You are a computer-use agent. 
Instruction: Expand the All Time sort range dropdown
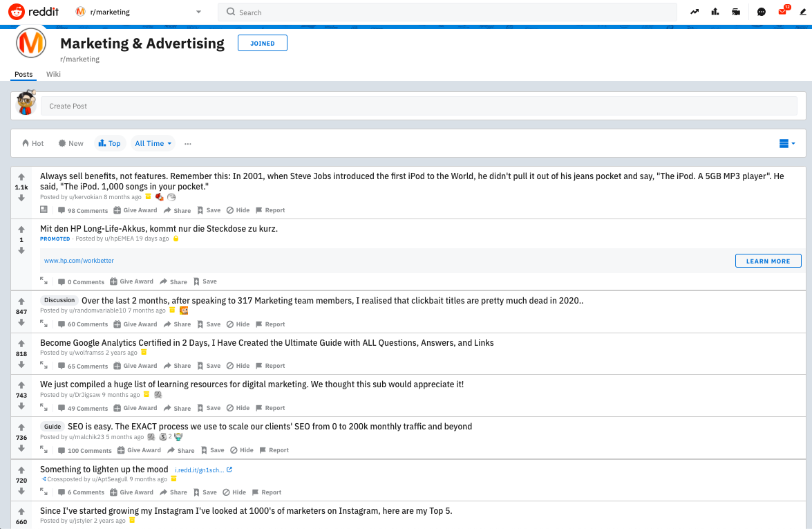click(x=153, y=143)
